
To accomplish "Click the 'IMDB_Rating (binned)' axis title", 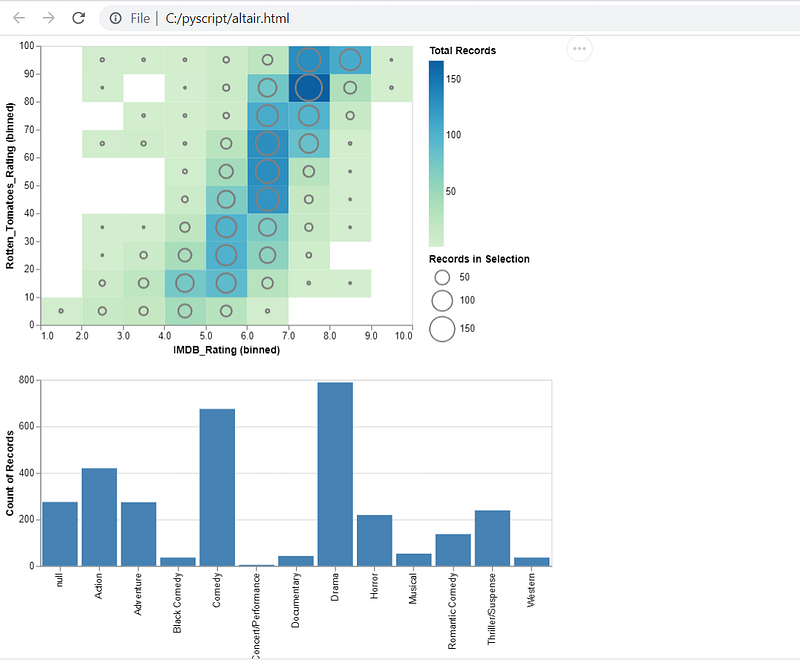I will point(227,350).
